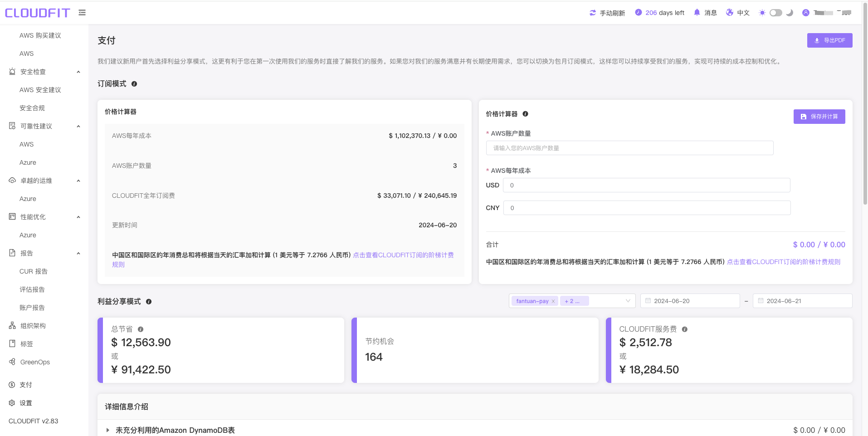Collapse the 可靠性建议 menu chevron
The image size is (868, 436).
[x=78, y=126]
